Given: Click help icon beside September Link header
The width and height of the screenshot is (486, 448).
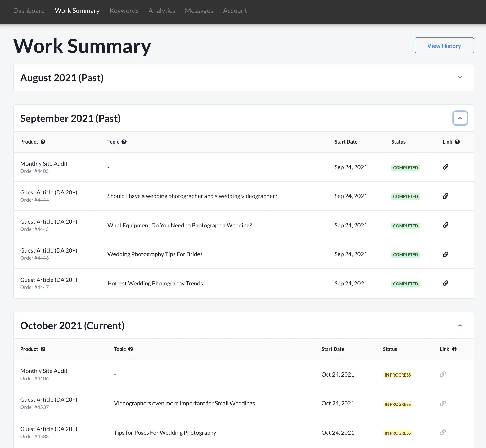Looking at the screenshot, I should coord(457,142).
